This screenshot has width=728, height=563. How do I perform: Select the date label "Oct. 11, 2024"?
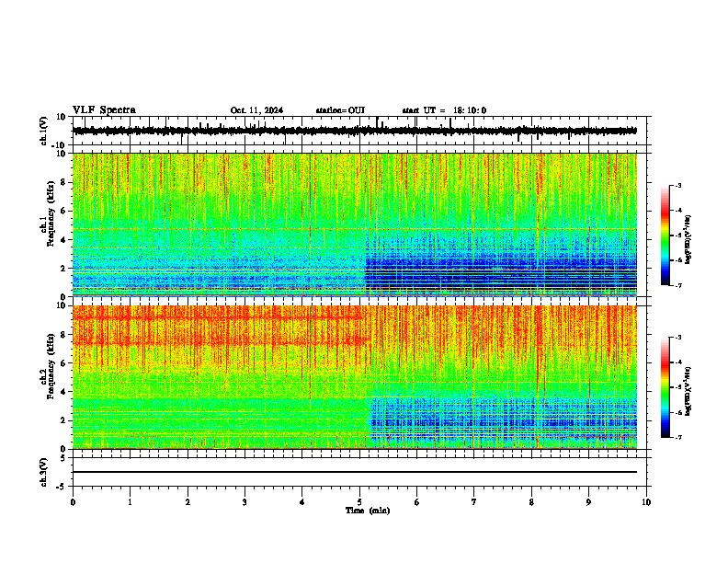coord(256,110)
